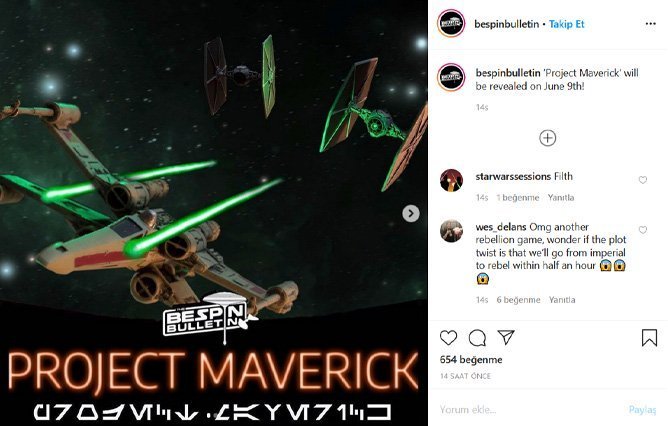Viewport: 668px width, 426px height.
Task: Like the wes_delans comment
Action: [x=642, y=230]
